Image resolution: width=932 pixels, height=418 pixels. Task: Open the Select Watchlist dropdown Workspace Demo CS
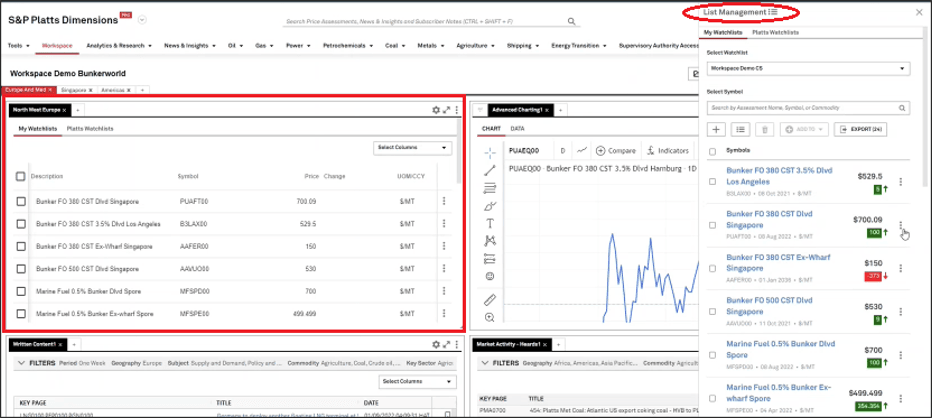(808, 68)
